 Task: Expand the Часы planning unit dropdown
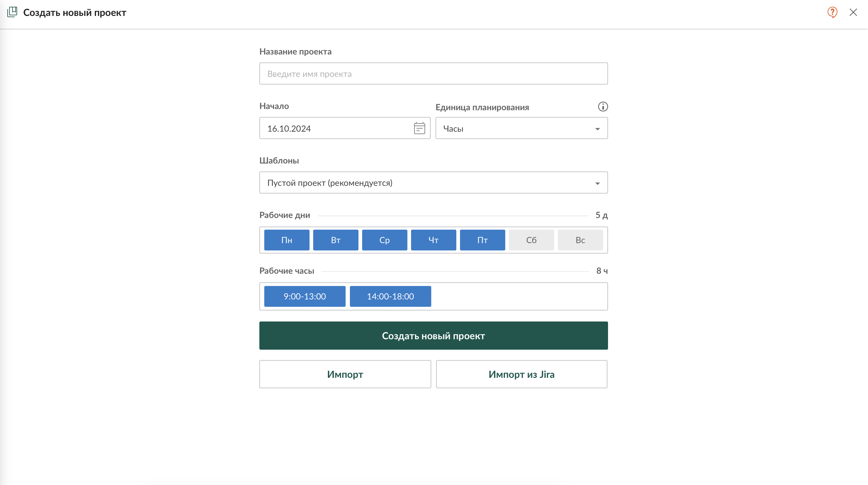pos(521,128)
